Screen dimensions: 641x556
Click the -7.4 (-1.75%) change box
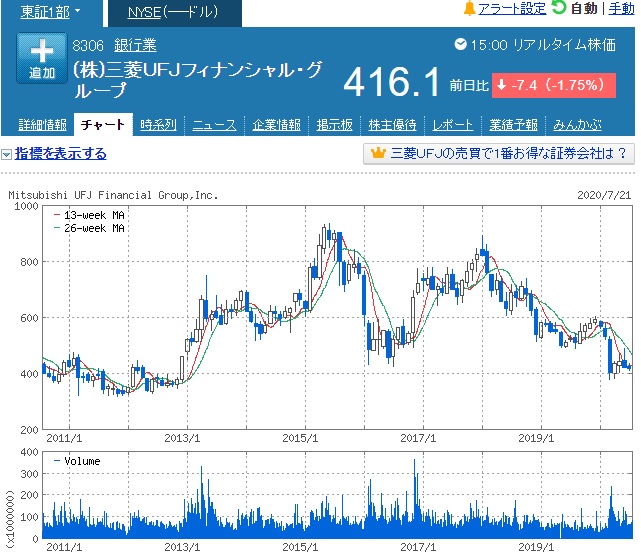554,85
